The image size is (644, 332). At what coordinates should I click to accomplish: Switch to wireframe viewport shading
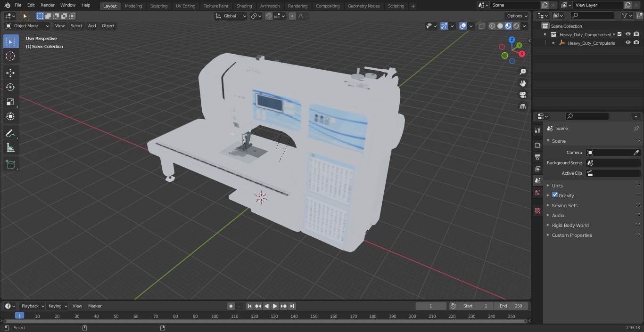[x=492, y=26]
